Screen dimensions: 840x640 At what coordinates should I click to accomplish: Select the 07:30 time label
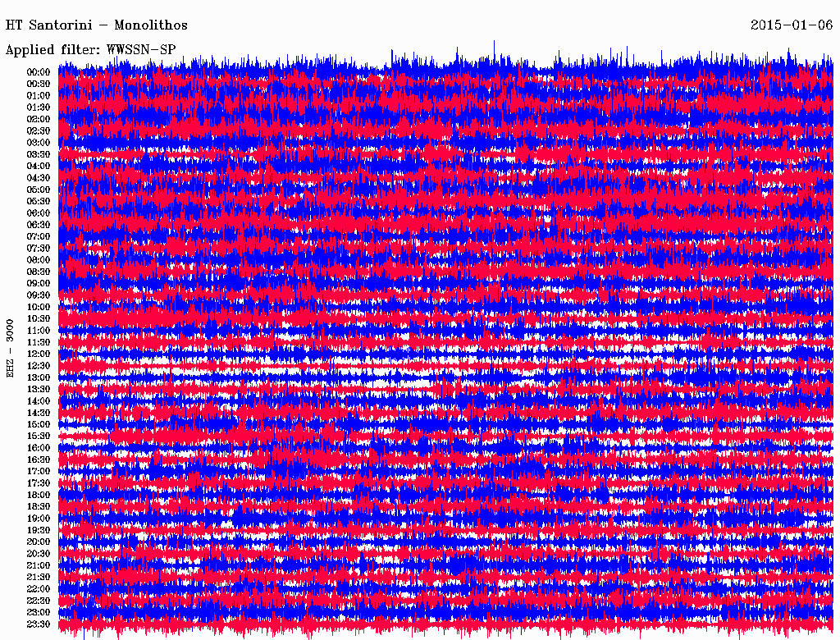point(39,248)
